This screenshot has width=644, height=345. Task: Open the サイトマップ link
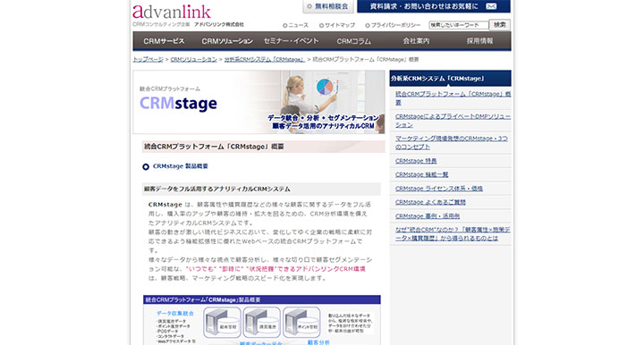pos(337,25)
